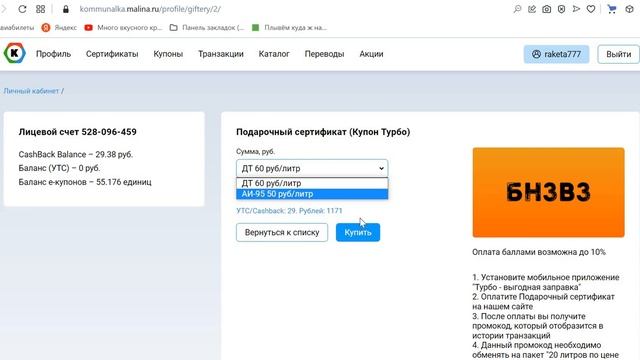Go to Переводы section

pos(324,54)
